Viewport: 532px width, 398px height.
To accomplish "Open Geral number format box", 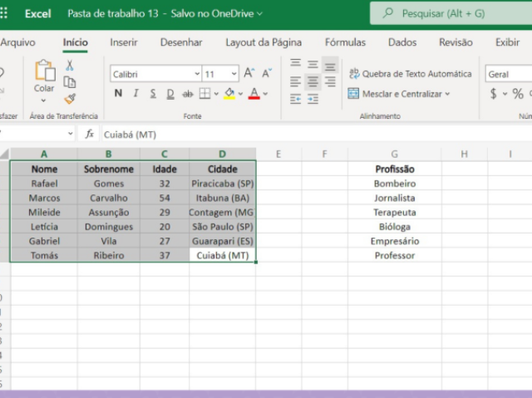I will [x=508, y=74].
